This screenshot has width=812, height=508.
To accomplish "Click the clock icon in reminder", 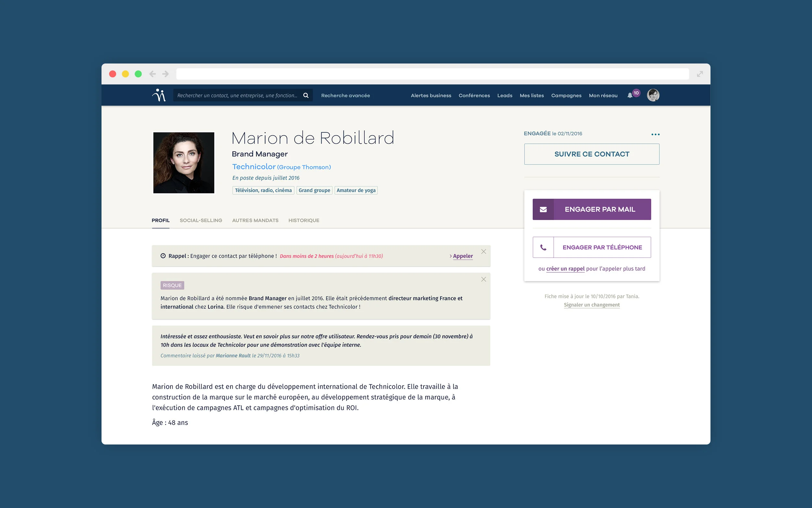I will pyautogui.click(x=163, y=256).
